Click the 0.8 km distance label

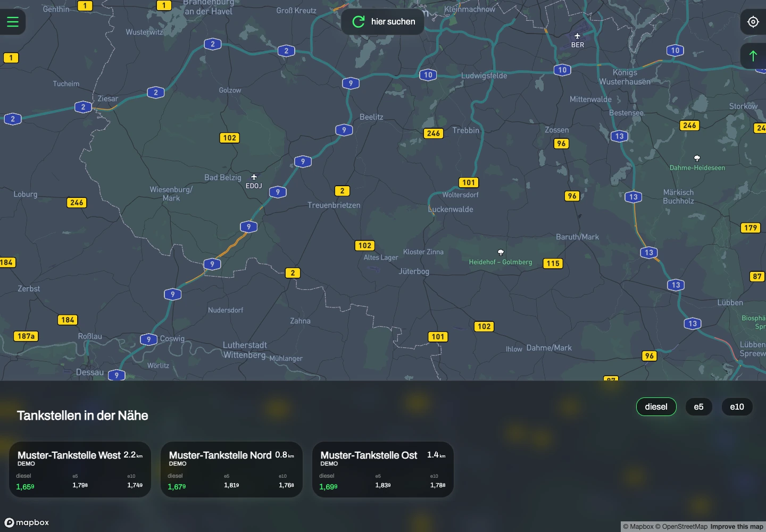pos(285,455)
